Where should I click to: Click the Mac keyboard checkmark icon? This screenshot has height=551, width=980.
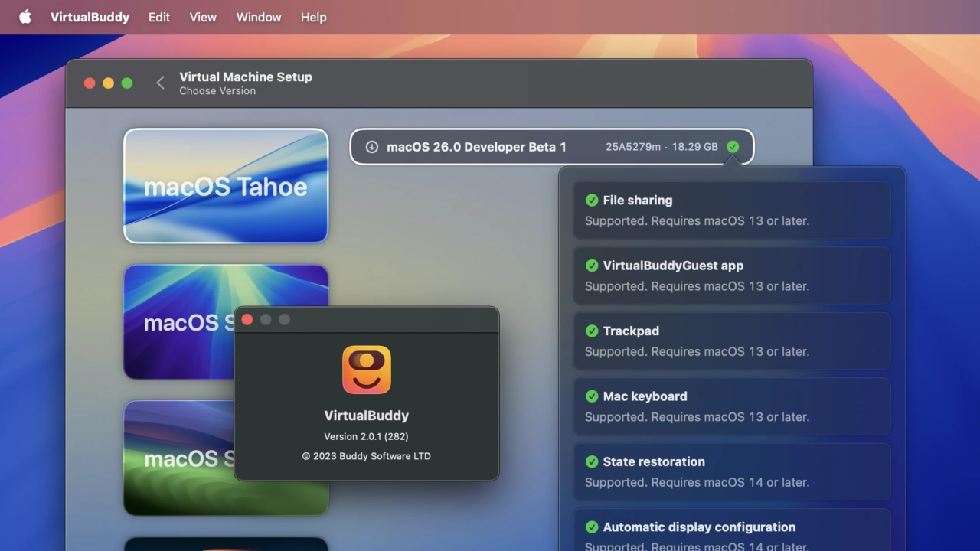[592, 396]
